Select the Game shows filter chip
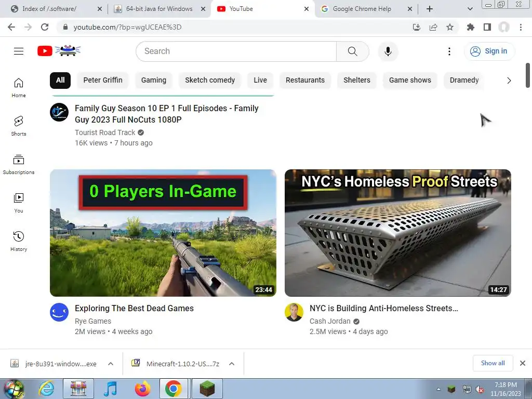The height and width of the screenshot is (399, 532). (410, 81)
